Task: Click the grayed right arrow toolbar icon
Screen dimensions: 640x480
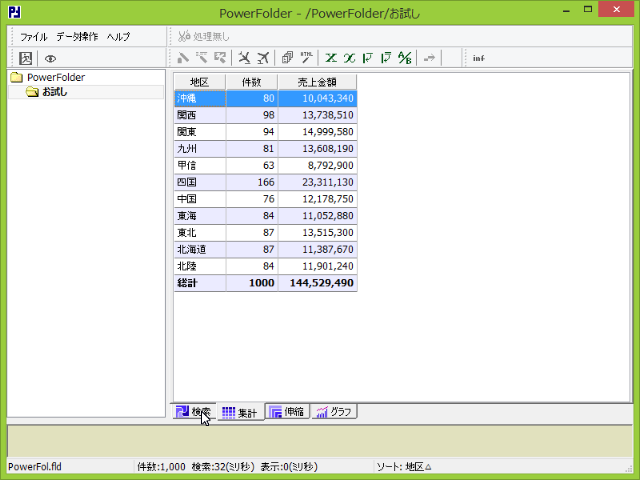Action: pos(429,58)
